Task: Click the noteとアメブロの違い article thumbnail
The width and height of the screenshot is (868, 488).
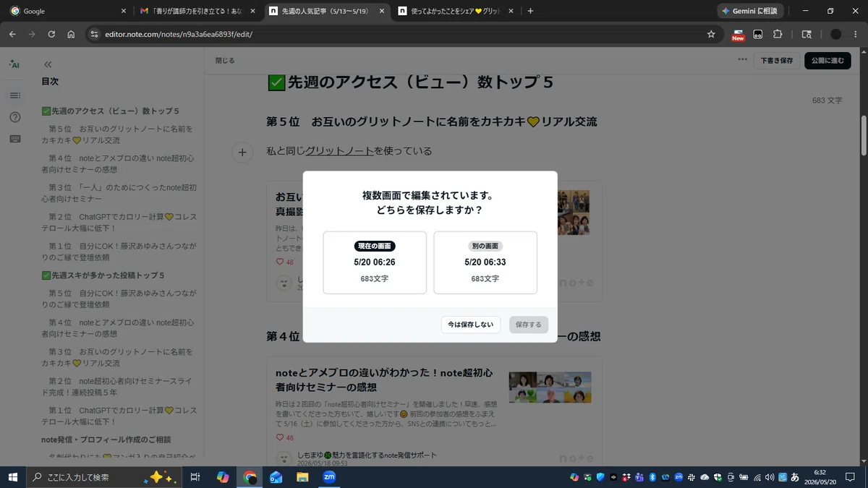Action: click(x=550, y=388)
